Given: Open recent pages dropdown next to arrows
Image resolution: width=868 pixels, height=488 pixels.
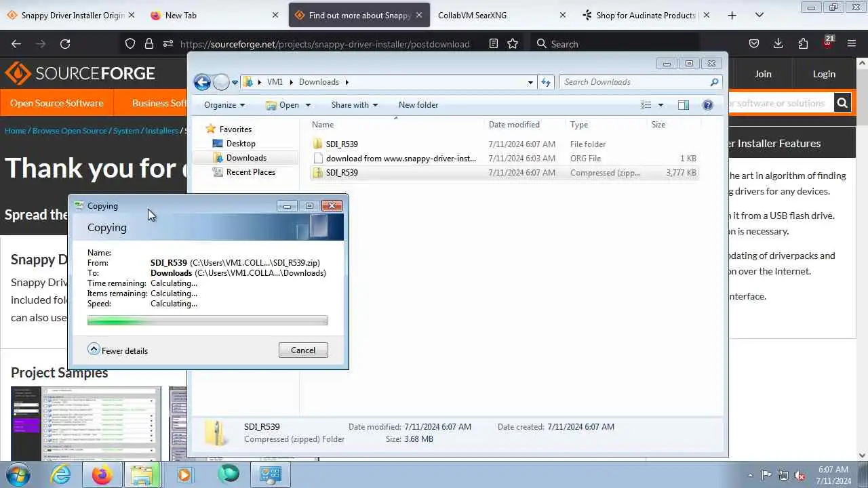Looking at the screenshot, I should click(235, 82).
